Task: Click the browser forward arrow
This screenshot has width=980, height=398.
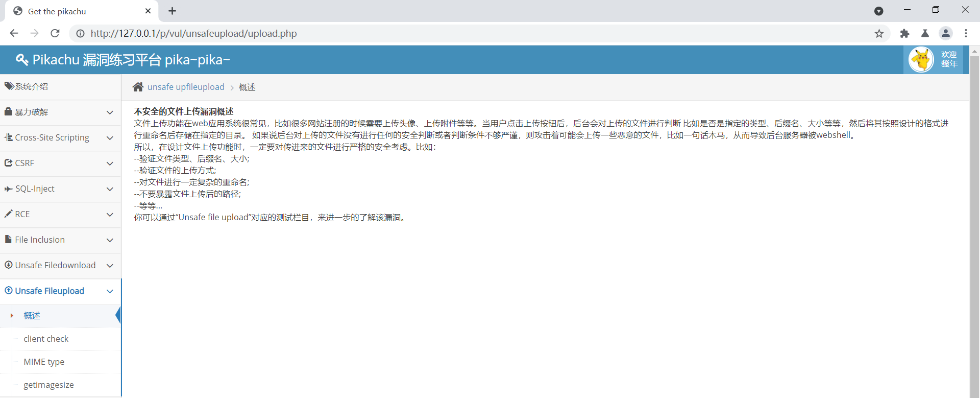Action: tap(34, 33)
